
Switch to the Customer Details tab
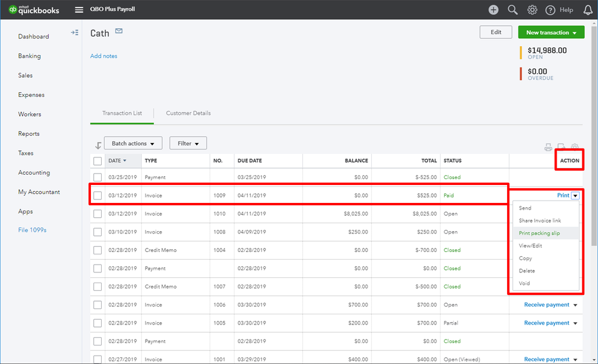click(x=188, y=113)
